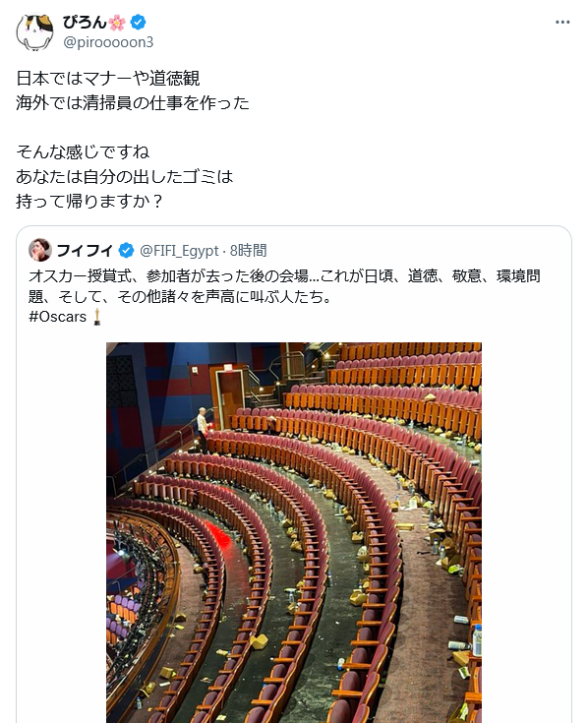Open the #Oscars hashtag link
This screenshot has width=588, height=723.
tap(58, 317)
